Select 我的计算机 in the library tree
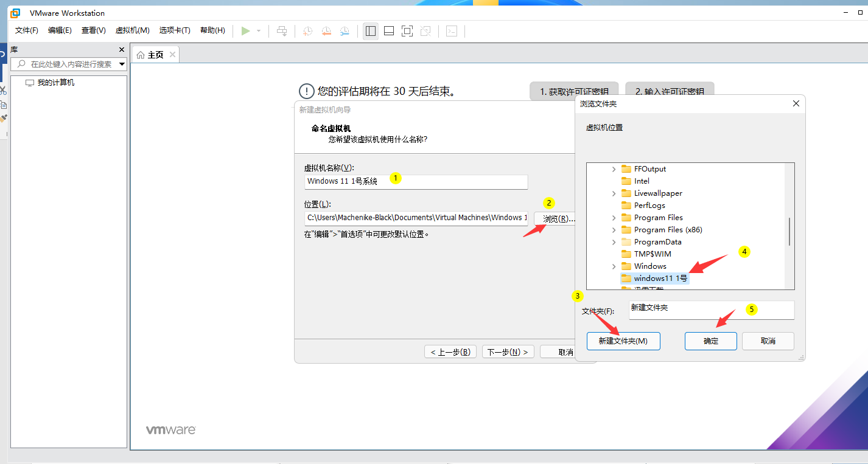 (x=56, y=82)
